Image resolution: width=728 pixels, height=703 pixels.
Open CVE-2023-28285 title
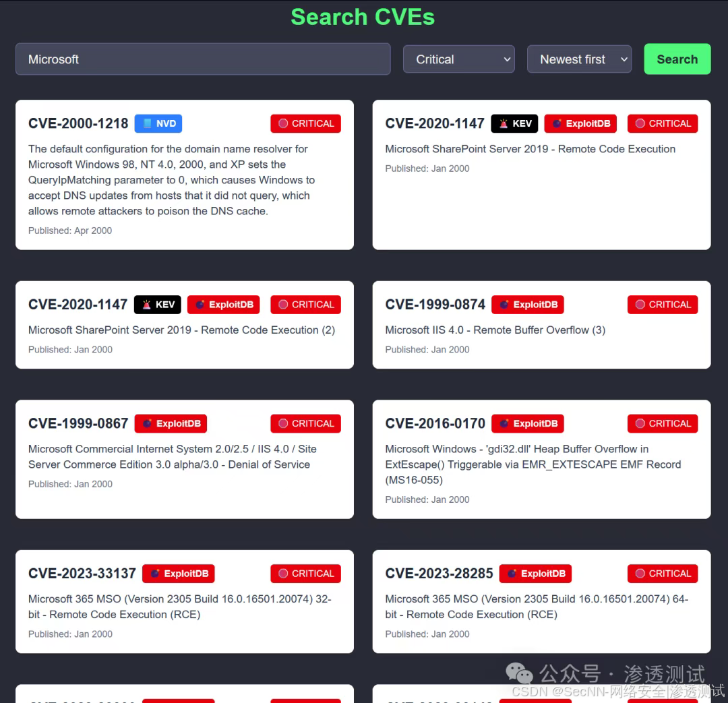pos(439,574)
